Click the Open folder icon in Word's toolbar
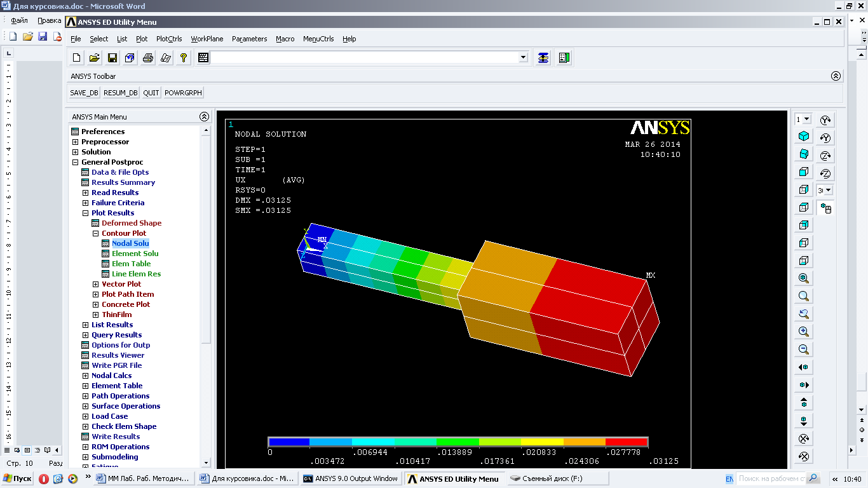Screen dimensions: 868x488 coord(28,36)
